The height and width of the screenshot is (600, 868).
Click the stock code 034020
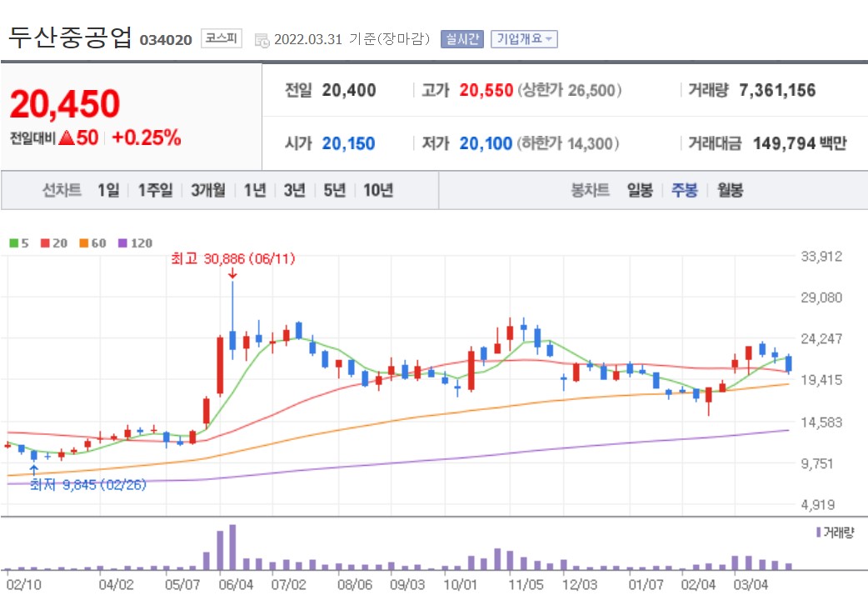166,40
